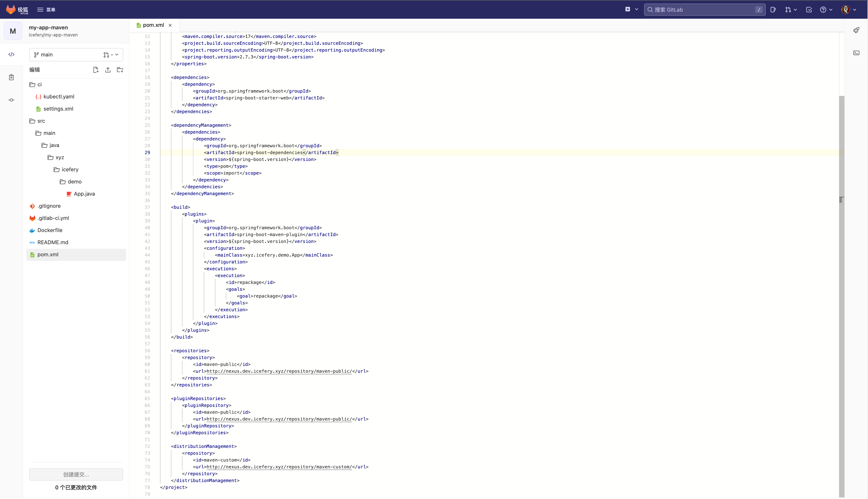Create a new file in the editor panel
The image size is (868, 499).
(x=96, y=70)
